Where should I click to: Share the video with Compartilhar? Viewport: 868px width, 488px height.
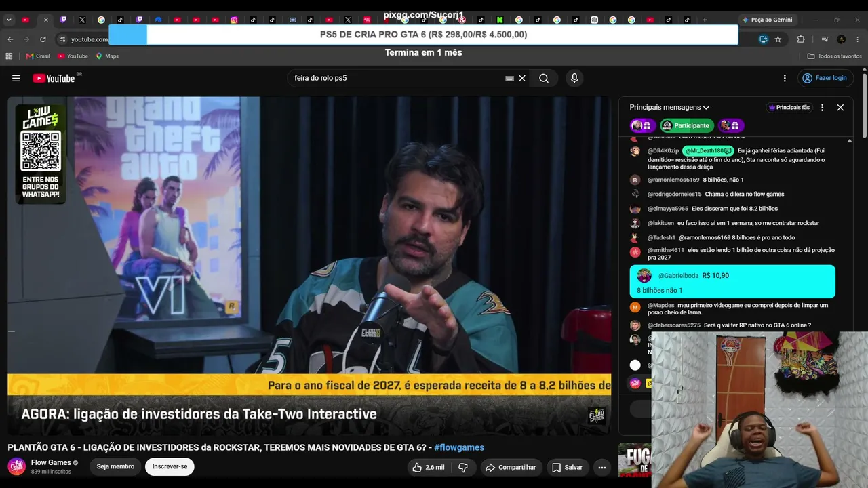tap(511, 467)
